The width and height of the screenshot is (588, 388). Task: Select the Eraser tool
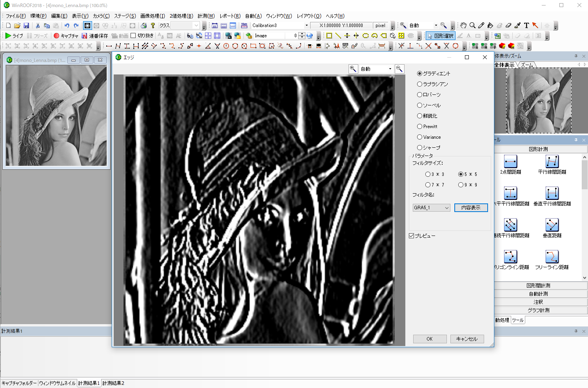pyautogui.click(x=508, y=25)
